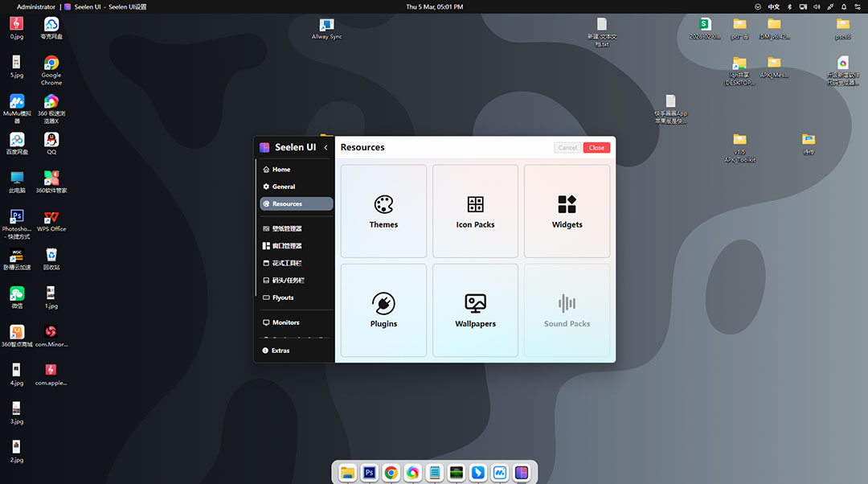Click the 中文 language indicator
Screen dimensions: 868x484
click(773, 6)
